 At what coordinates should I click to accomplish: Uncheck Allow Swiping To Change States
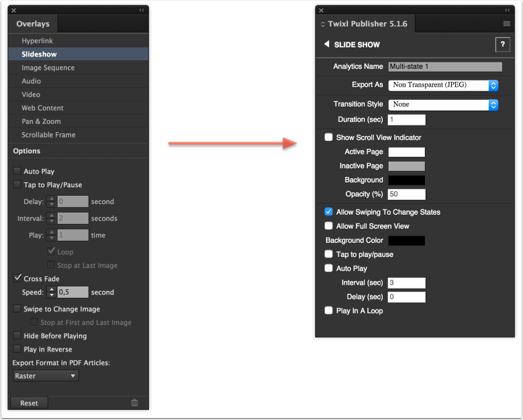point(328,211)
